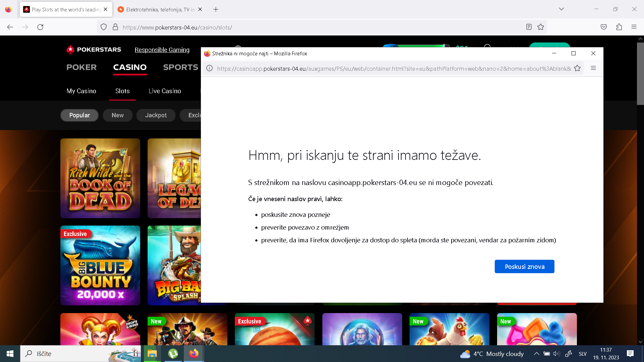This screenshot has width=644, height=362.
Task: Go back with the browser back arrow
Action: coord(10,27)
